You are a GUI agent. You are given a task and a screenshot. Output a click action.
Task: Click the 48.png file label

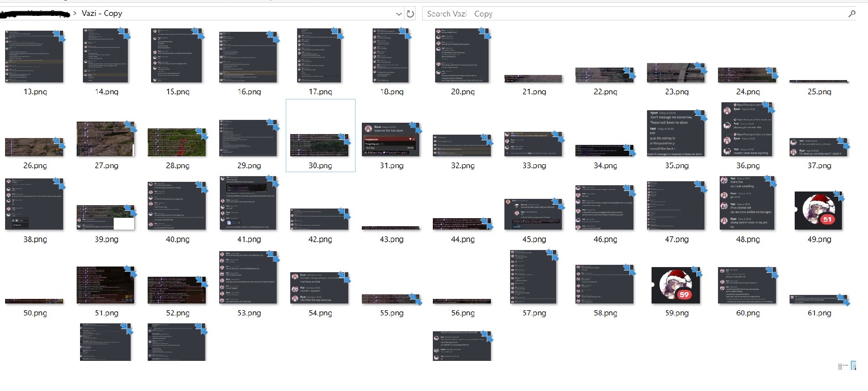[746, 239]
